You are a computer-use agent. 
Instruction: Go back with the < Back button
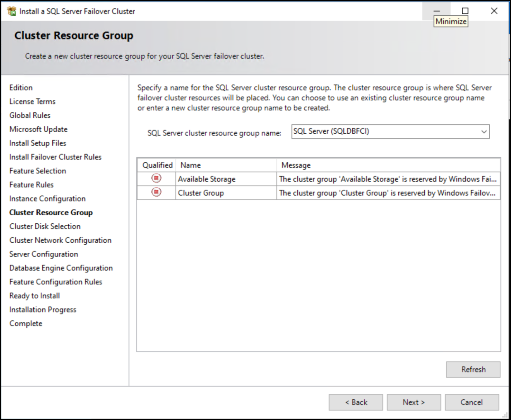tap(356, 402)
